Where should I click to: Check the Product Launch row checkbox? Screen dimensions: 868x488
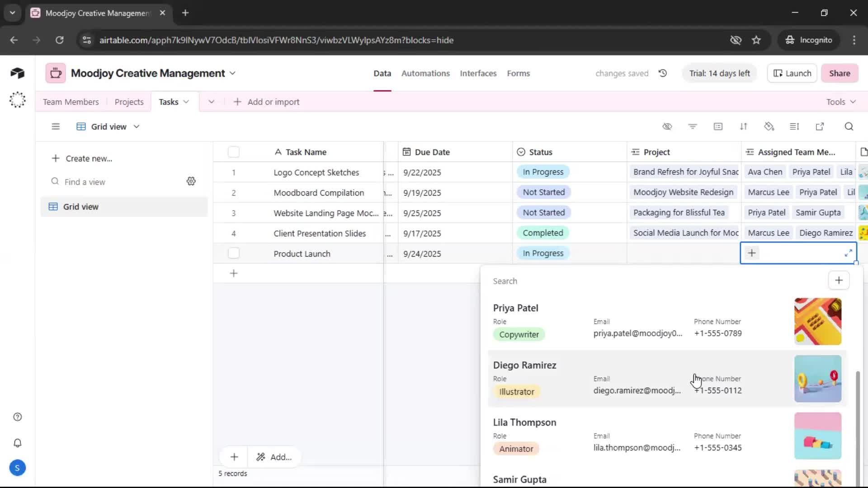tap(234, 253)
